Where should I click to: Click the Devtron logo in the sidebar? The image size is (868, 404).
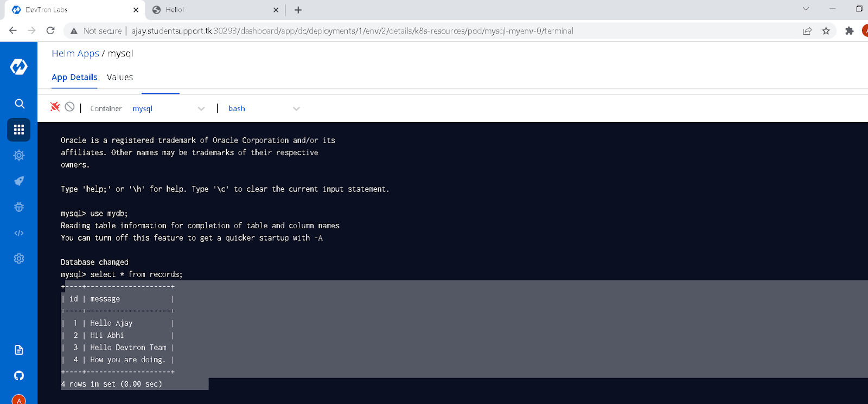point(19,67)
